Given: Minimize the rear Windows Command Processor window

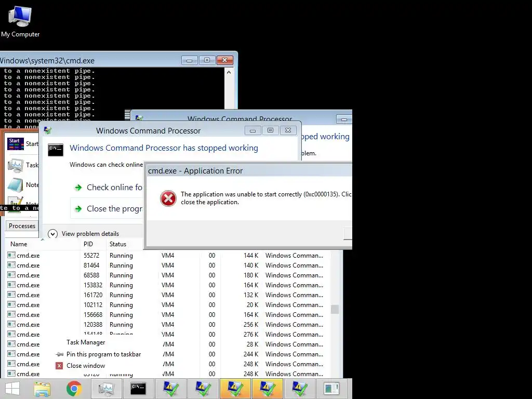Looking at the screenshot, I should click(x=344, y=119).
